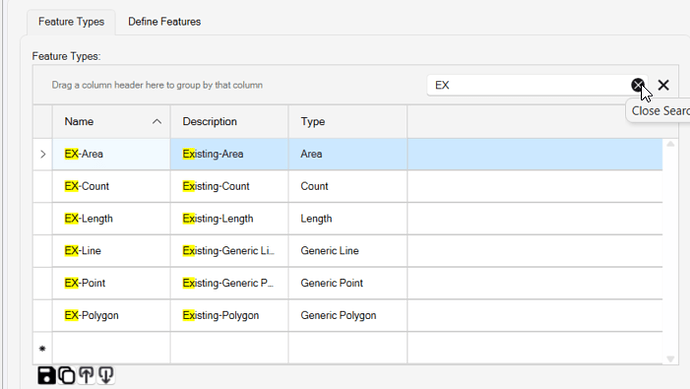Click the save floppy-disk icon below the grid
The height and width of the screenshot is (389, 690).
point(46,375)
